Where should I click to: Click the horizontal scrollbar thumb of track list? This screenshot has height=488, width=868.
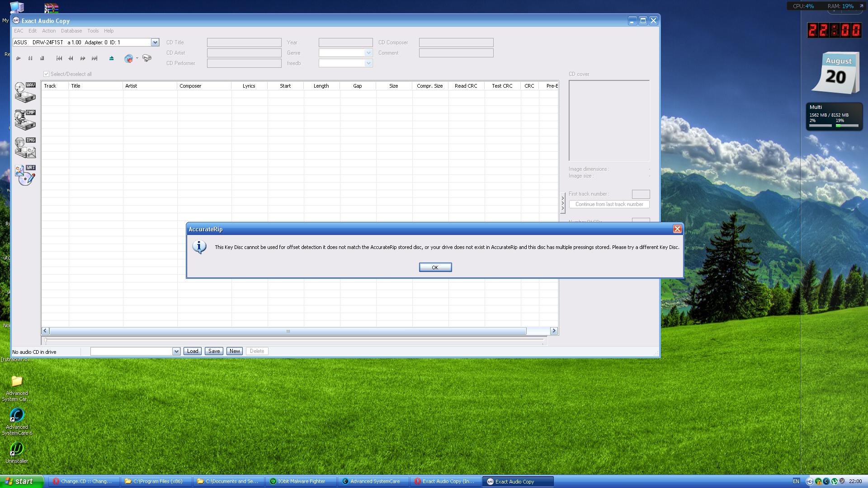(x=288, y=331)
